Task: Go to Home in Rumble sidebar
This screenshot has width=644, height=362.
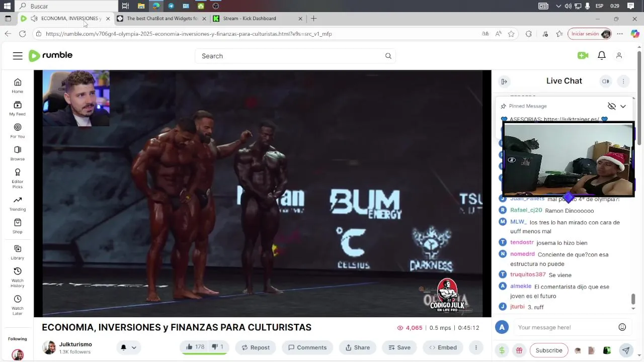Action: tap(18, 85)
